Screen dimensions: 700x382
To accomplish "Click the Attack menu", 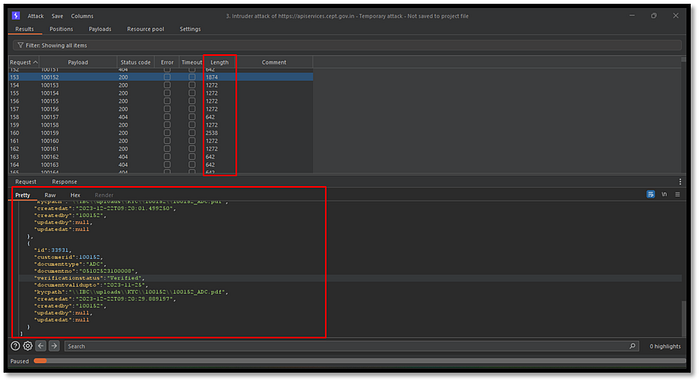I will point(36,16).
